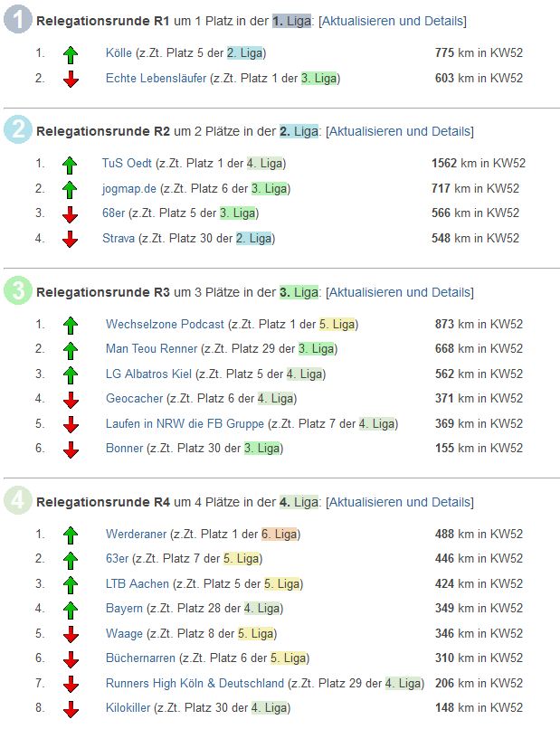This screenshot has height=729, width=560.
Task: Click red arrow next to Kilokiller
Action: pyautogui.click(x=71, y=709)
